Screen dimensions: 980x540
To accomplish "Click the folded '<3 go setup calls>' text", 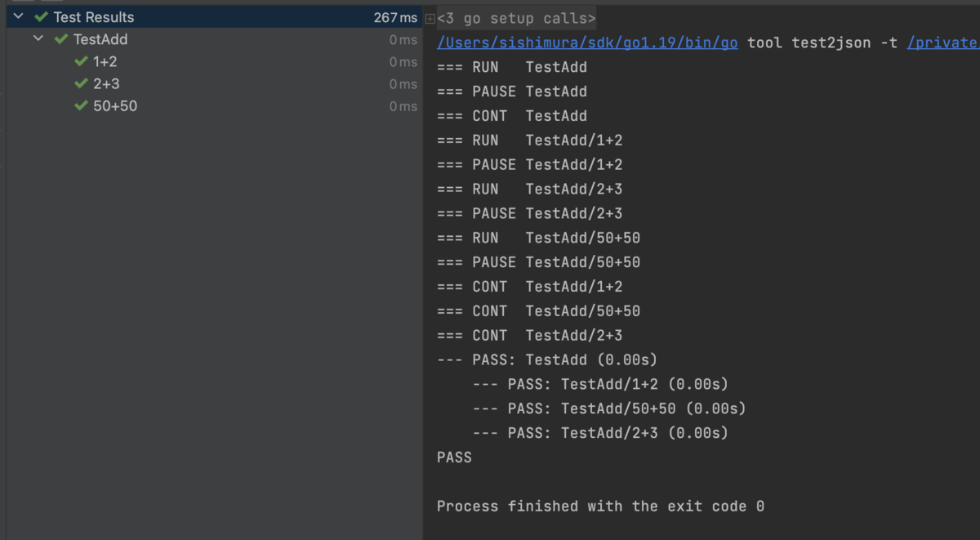I will click(x=517, y=18).
